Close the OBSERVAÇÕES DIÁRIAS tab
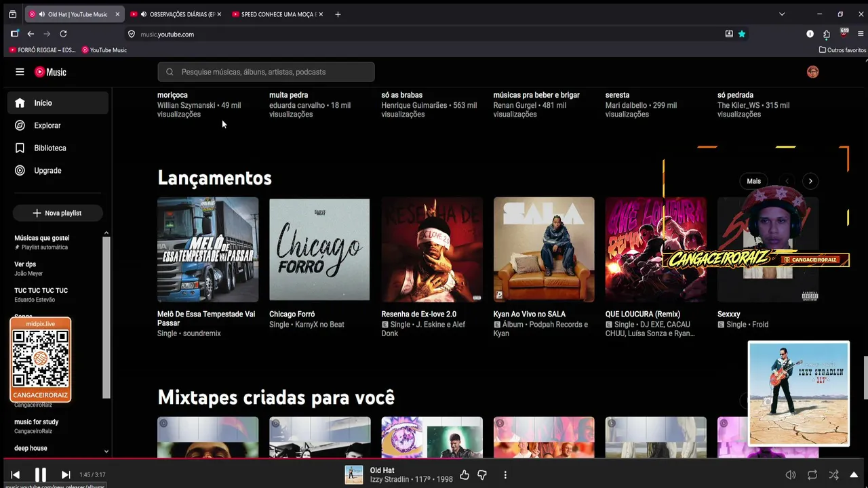The image size is (868, 488). [x=219, y=14]
